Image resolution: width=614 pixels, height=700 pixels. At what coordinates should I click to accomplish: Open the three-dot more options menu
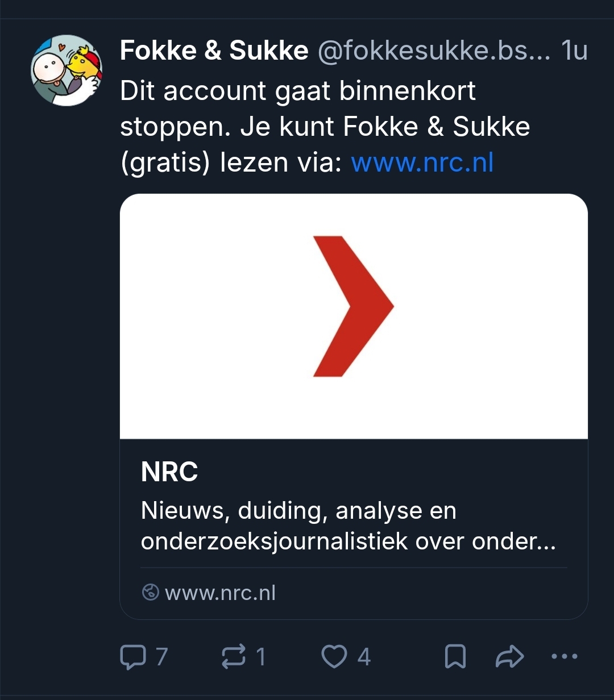[x=565, y=657]
